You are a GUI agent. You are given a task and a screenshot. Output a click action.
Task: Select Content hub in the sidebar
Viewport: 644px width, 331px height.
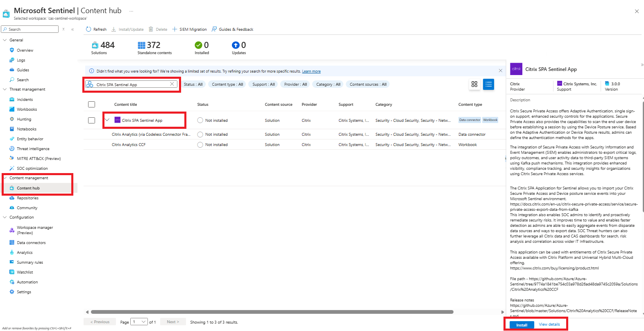[x=28, y=188]
